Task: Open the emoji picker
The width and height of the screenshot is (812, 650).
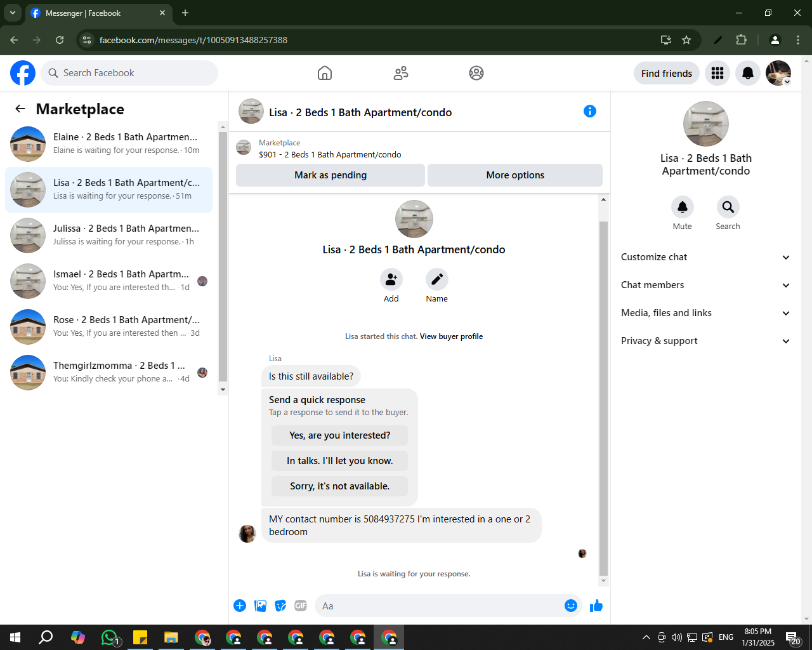Action: [x=571, y=606]
